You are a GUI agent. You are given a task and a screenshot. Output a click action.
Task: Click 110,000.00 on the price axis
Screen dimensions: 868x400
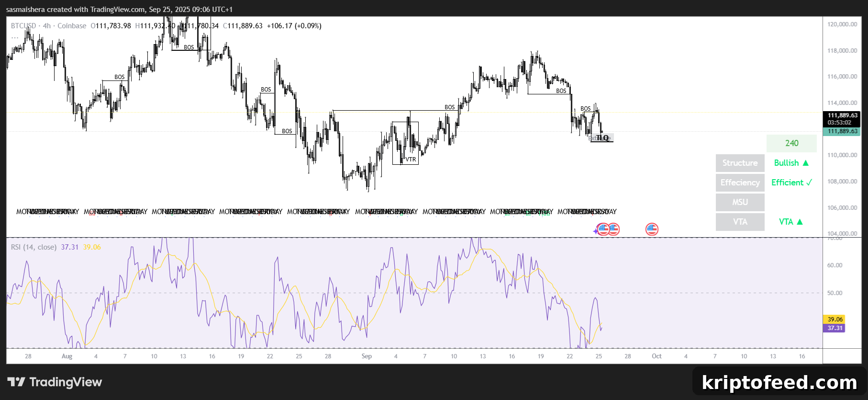click(842, 155)
